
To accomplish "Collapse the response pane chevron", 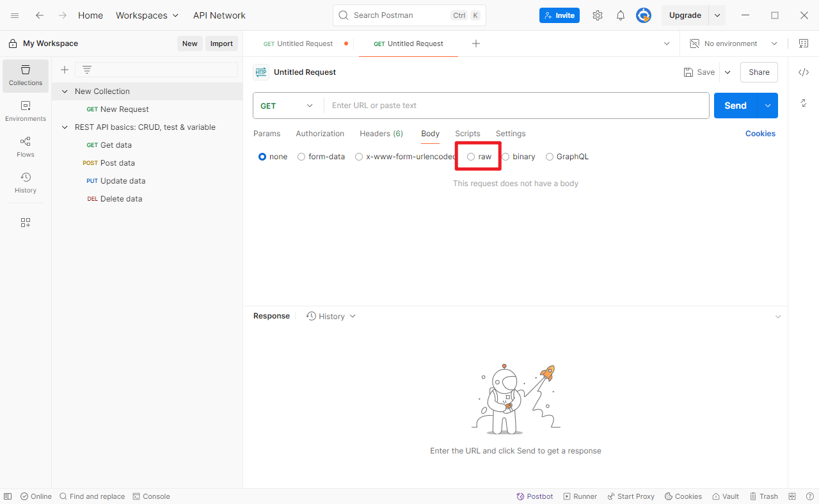I will click(778, 317).
